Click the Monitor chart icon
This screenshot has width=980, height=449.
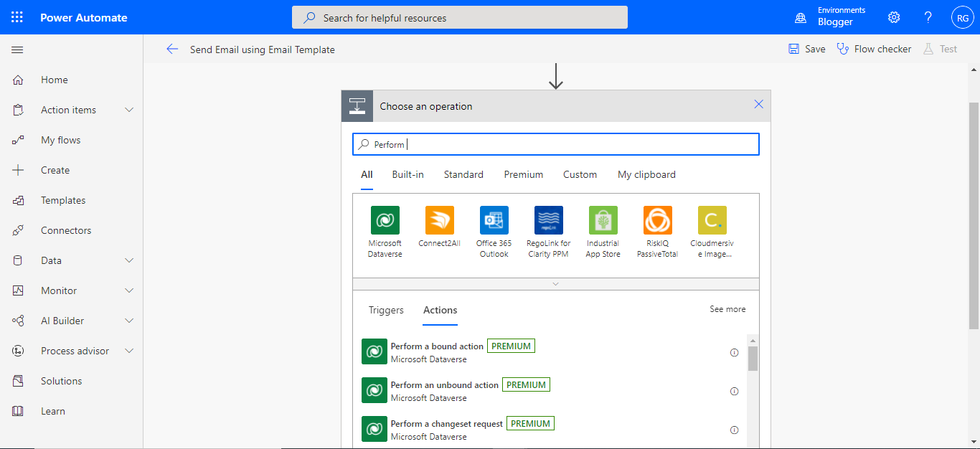[18, 290]
